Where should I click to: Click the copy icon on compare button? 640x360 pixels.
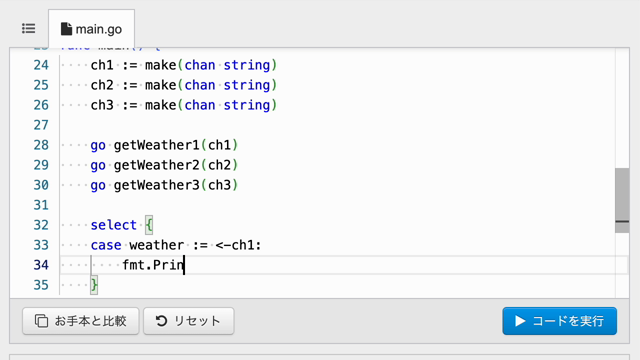click(x=41, y=321)
